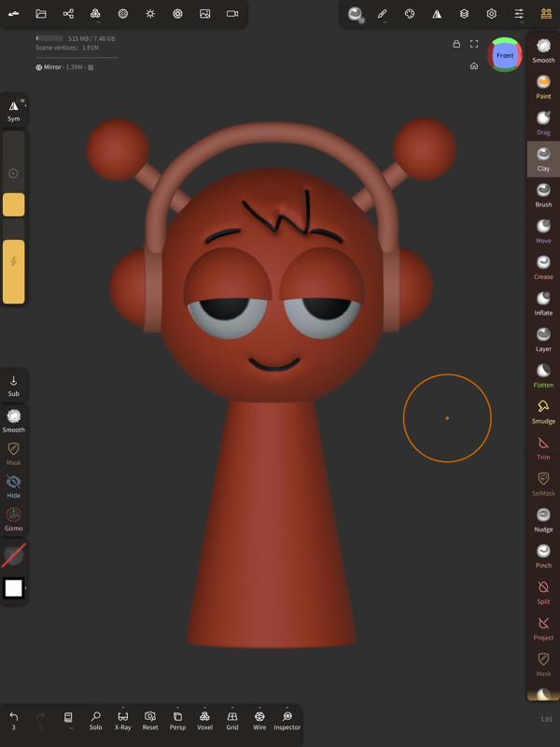
Task: Open the files folder menu
Action: click(x=41, y=14)
